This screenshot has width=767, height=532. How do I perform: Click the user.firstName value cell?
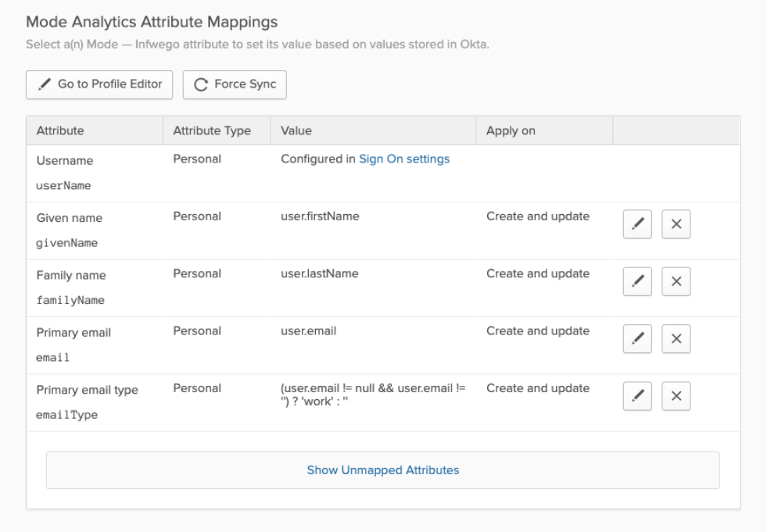(x=320, y=216)
